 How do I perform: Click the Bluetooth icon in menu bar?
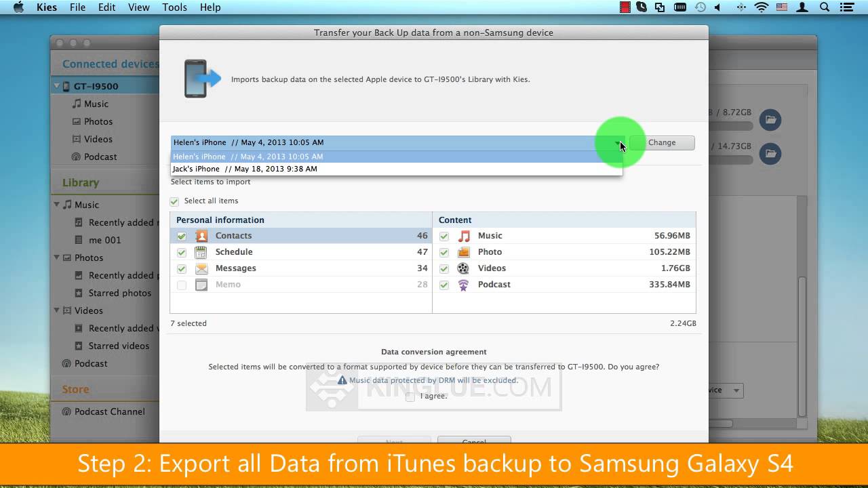741,7
